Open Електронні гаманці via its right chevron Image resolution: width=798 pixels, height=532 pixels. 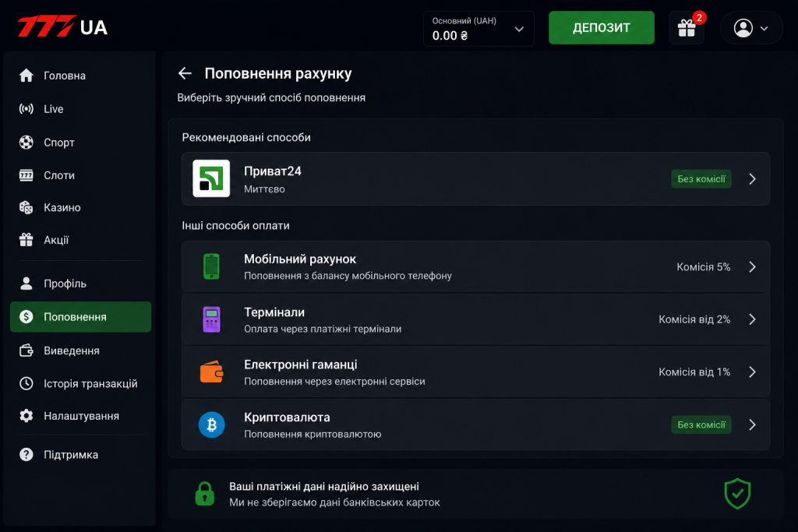coord(752,372)
